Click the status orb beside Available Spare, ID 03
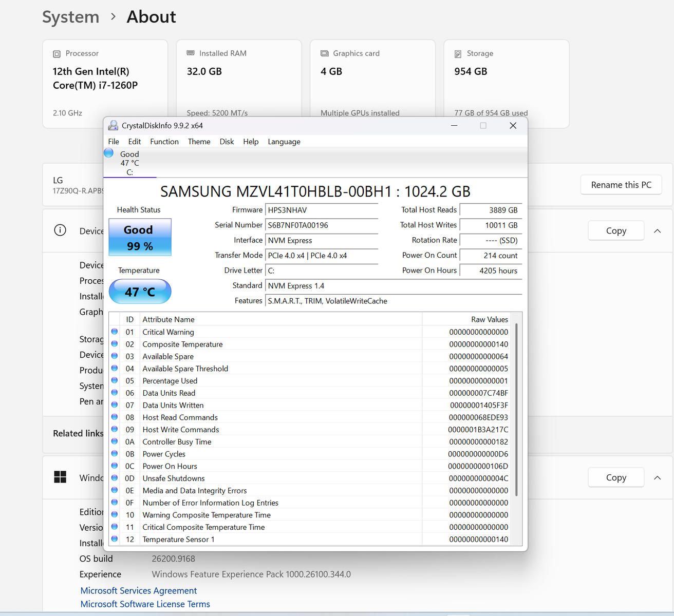This screenshot has width=674, height=616. click(x=115, y=356)
